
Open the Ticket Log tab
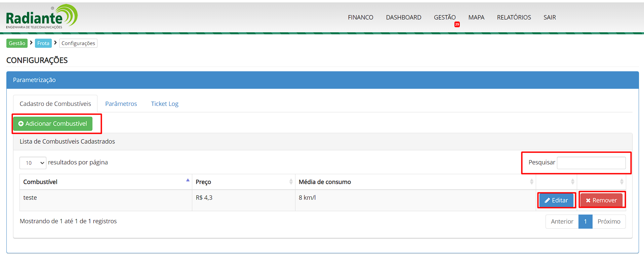pyautogui.click(x=165, y=104)
